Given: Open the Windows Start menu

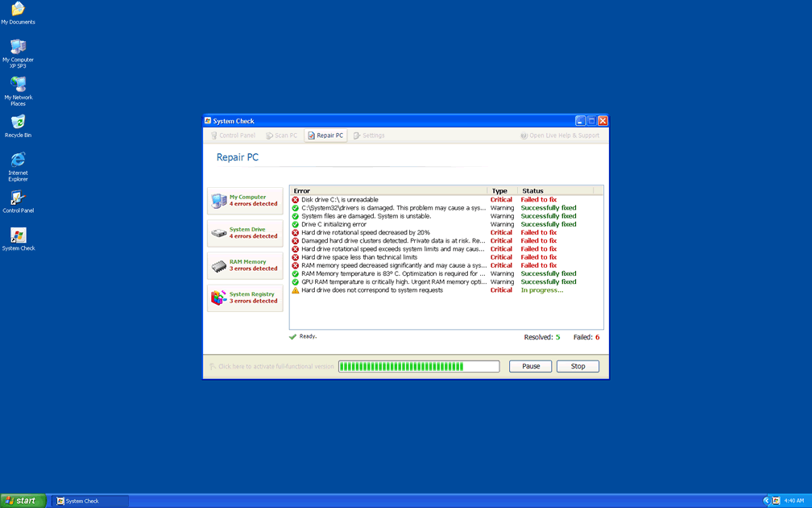Looking at the screenshot, I should 23,501.
